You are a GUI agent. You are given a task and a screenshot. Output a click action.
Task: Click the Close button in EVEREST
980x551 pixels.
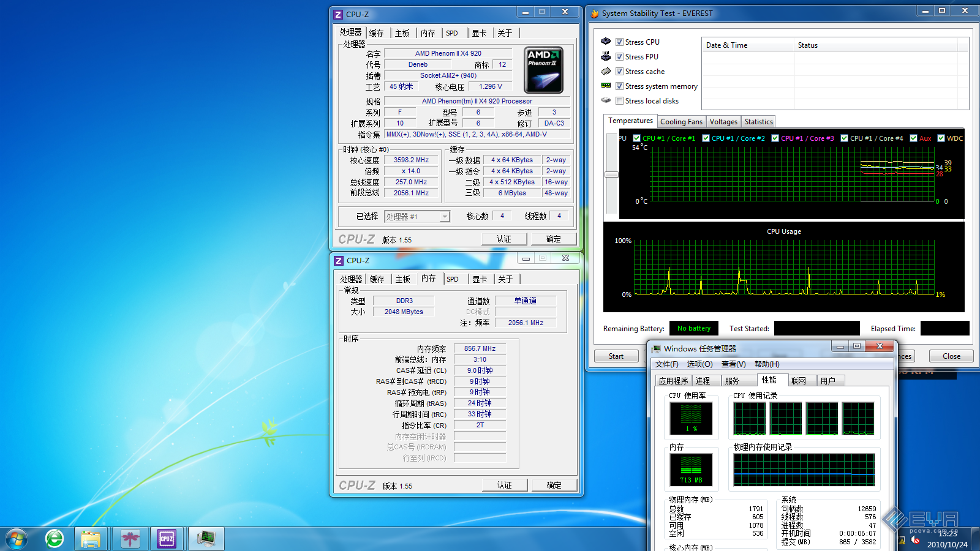[x=951, y=356]
